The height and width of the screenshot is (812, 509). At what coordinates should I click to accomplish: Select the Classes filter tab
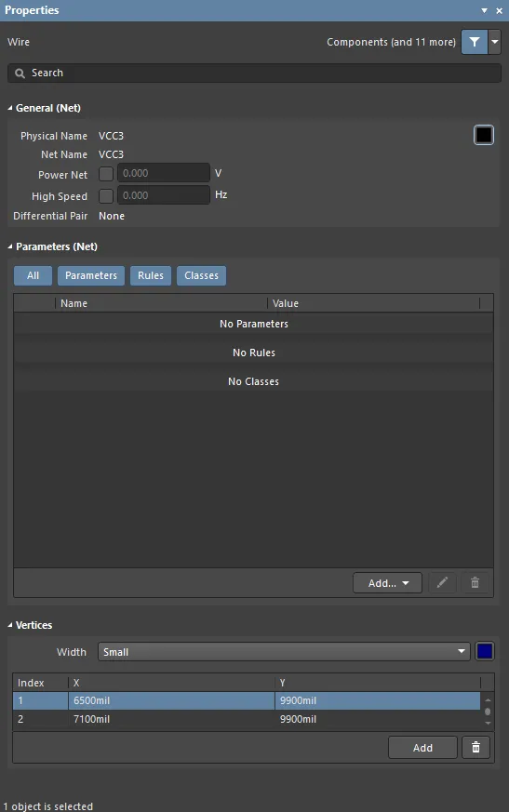point(202,275)
